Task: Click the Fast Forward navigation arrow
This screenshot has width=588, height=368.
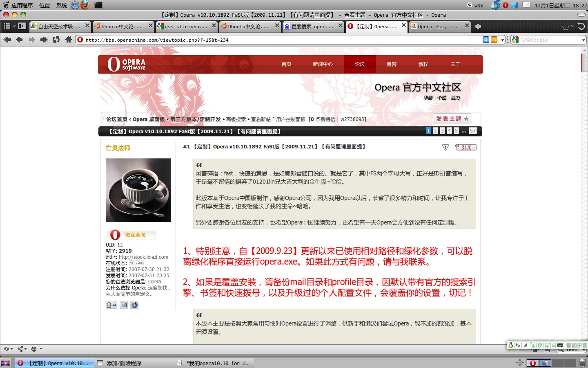Action: 44,40
